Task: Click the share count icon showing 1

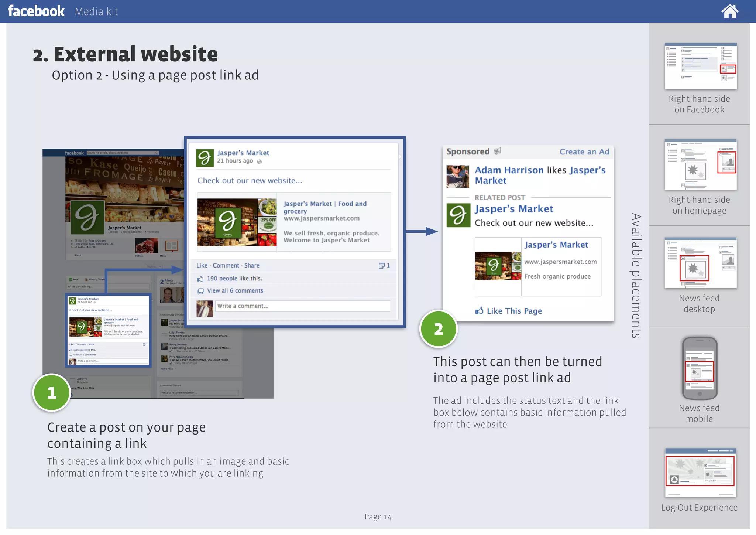Action: [384, 266]
